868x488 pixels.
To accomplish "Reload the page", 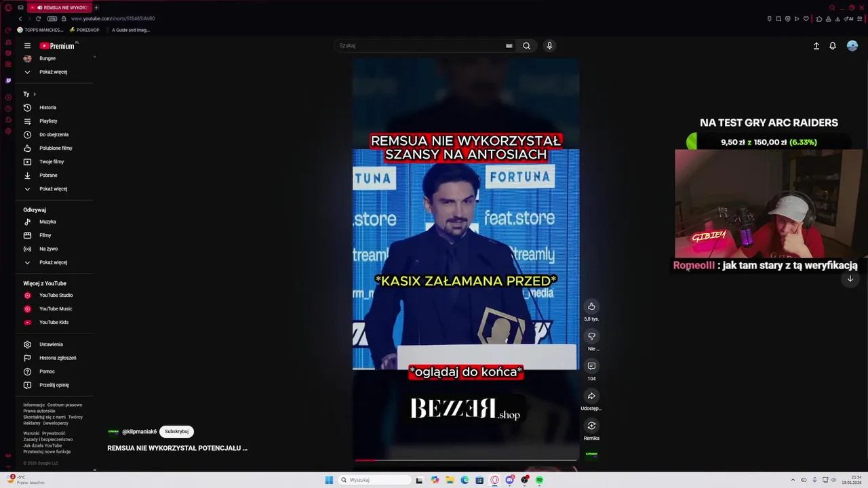I will 38,19.
